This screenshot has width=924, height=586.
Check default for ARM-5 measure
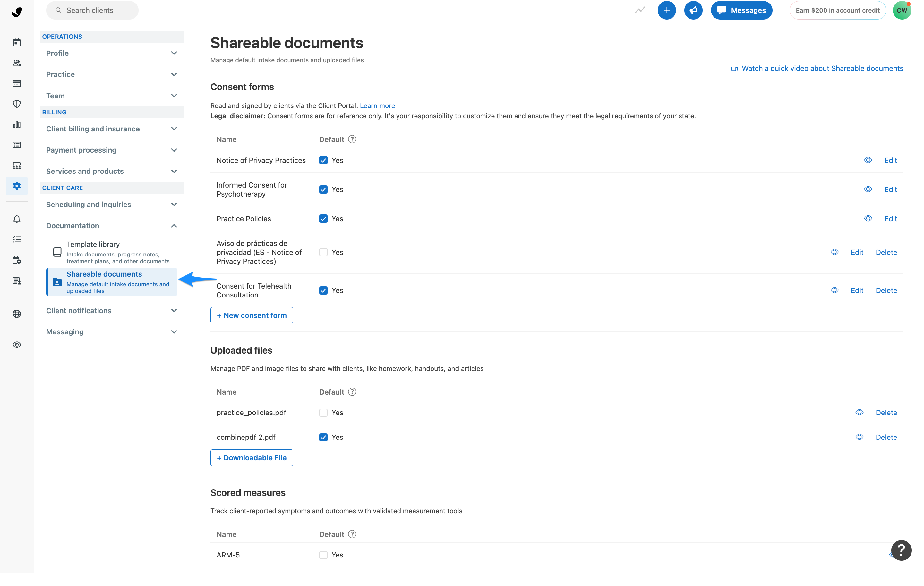[x=323, y=555]
